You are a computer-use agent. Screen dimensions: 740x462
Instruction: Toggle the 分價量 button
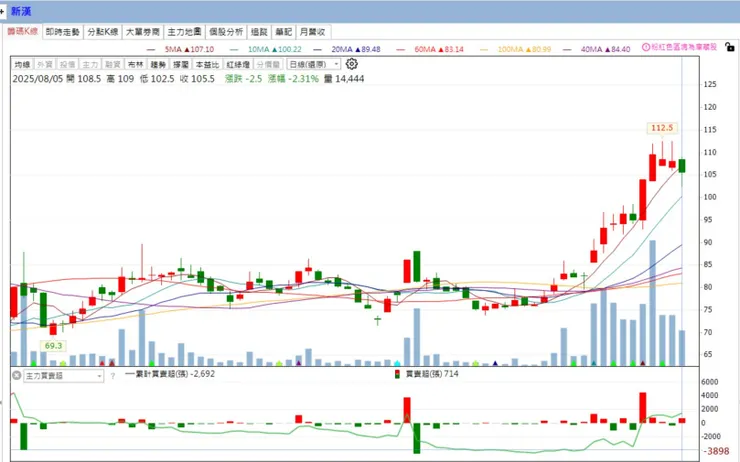[269, 64]
